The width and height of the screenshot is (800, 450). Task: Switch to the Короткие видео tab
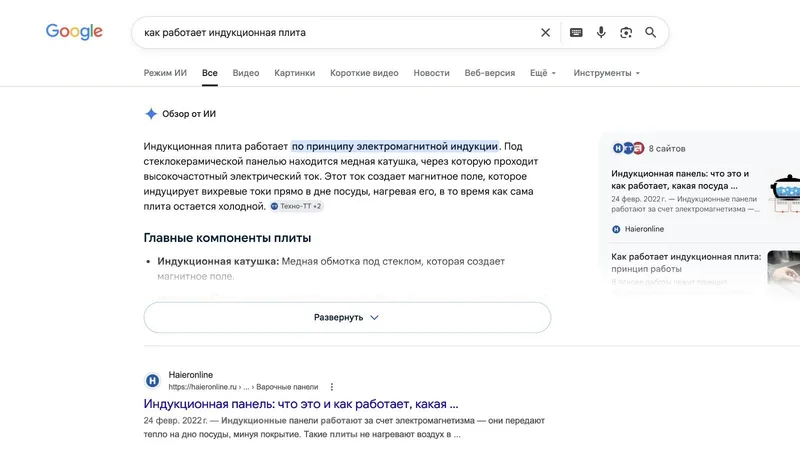point(364,73)
